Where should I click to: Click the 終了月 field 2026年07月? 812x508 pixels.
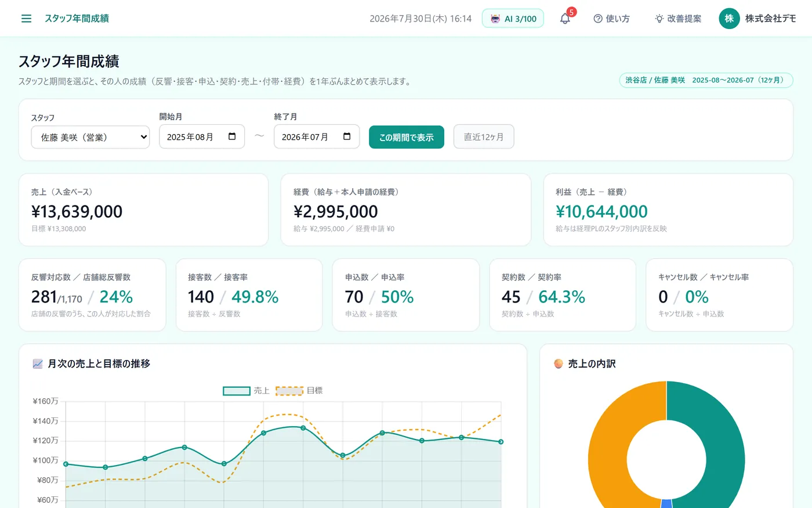(317, 136)
